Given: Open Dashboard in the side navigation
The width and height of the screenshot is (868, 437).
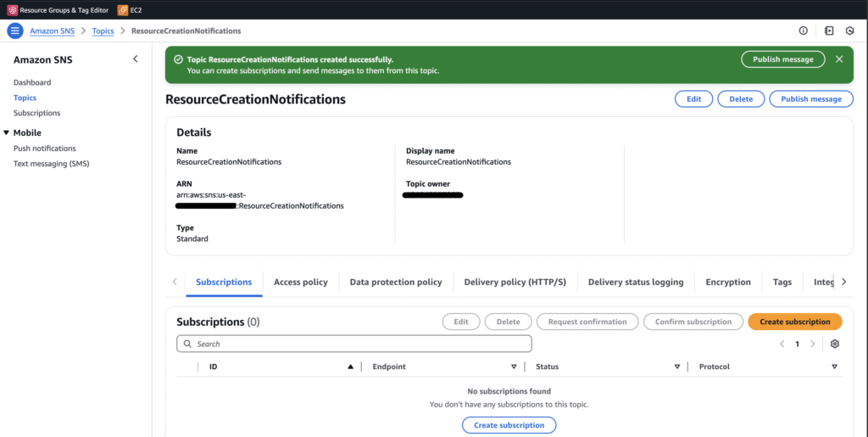Looking at the screenshot, I should click(32, 82).
